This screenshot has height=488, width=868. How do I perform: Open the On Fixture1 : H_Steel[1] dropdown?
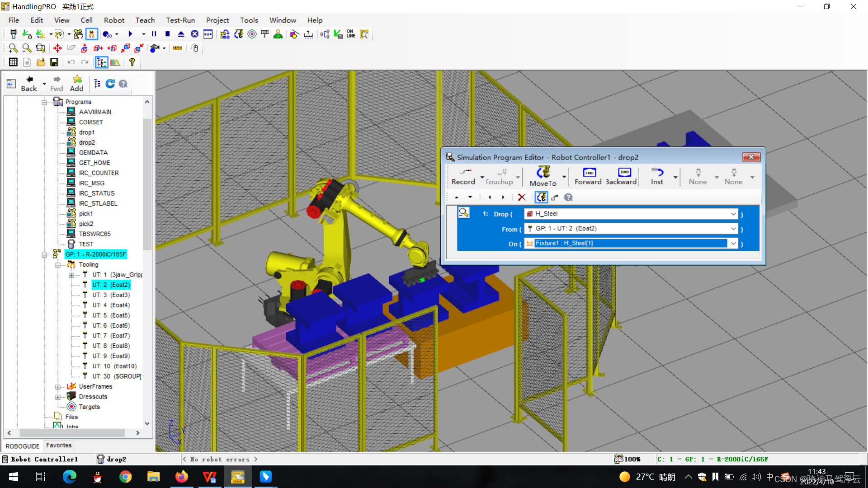pos(733,244)
